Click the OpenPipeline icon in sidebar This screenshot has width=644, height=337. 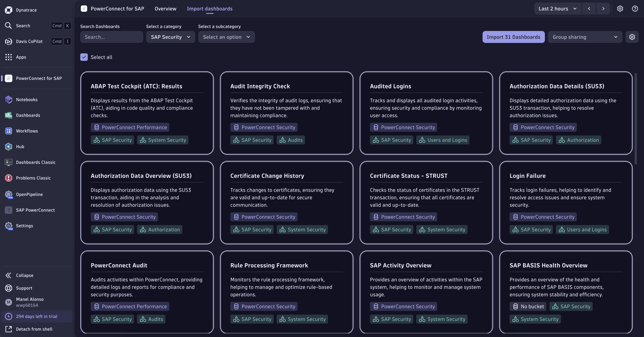(x=9, y=194)
